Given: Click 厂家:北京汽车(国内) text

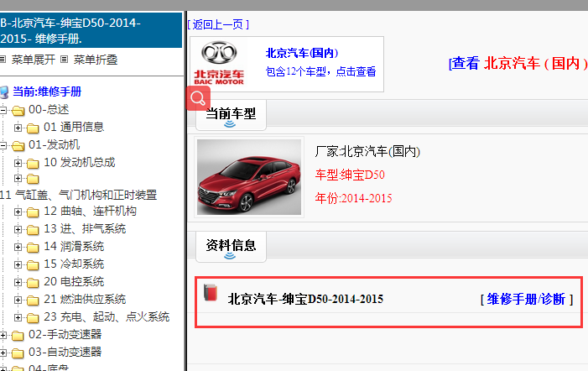Looking at the screenshot, I should pos(367,152).
